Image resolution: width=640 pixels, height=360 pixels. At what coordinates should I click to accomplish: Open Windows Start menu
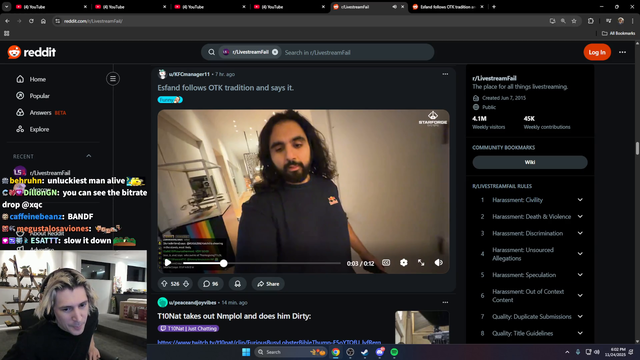click(x=246, y=352)
